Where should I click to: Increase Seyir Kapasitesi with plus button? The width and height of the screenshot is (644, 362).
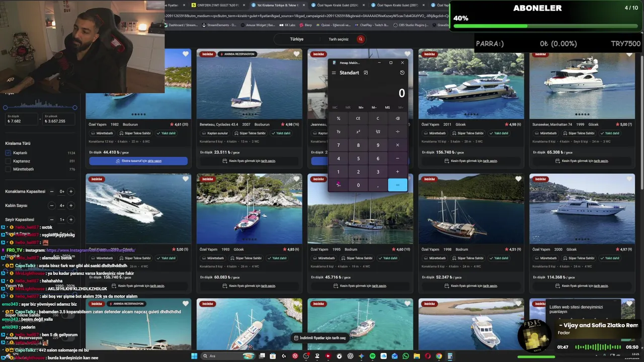tap(71, 220)
